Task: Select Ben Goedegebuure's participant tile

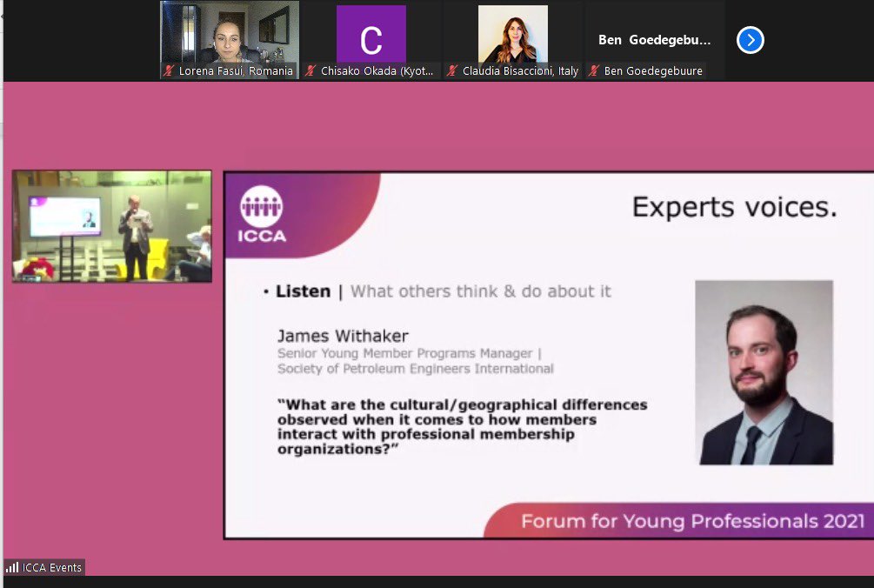Action: coord(655,39)
